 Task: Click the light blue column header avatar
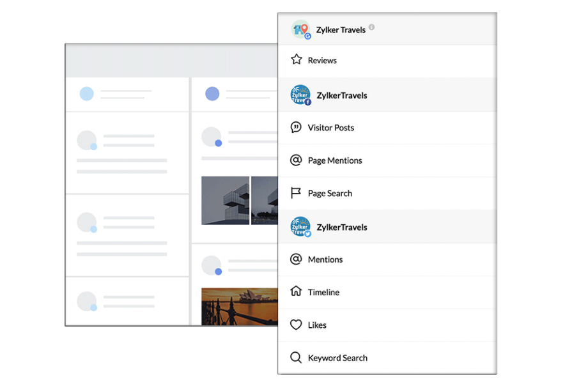click(x=87, y=94)
